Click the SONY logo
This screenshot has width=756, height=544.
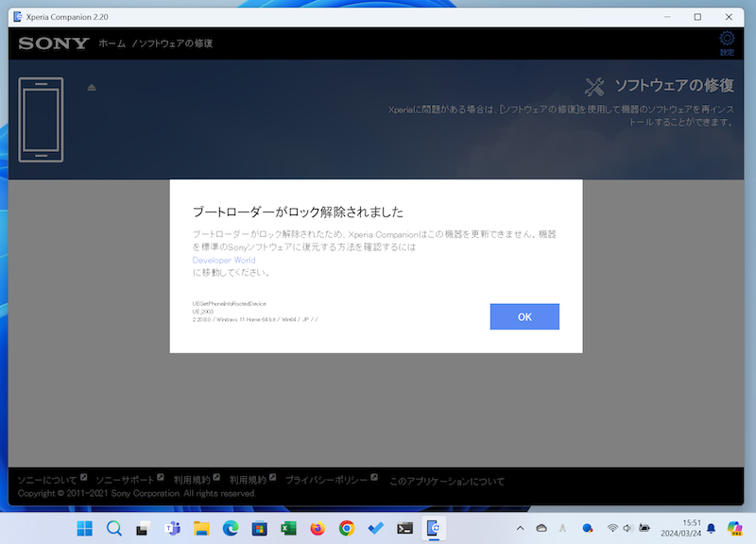(x=54, y=43)
